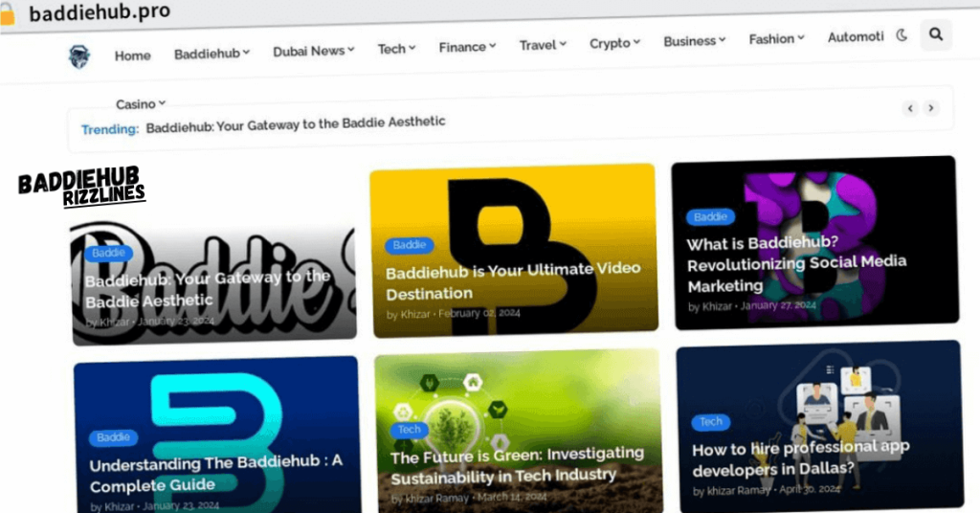Open article 'Understanding The Baddiehub : A Complete Guide'
This screenshot has width=980, height=513.
pos(215,473)
